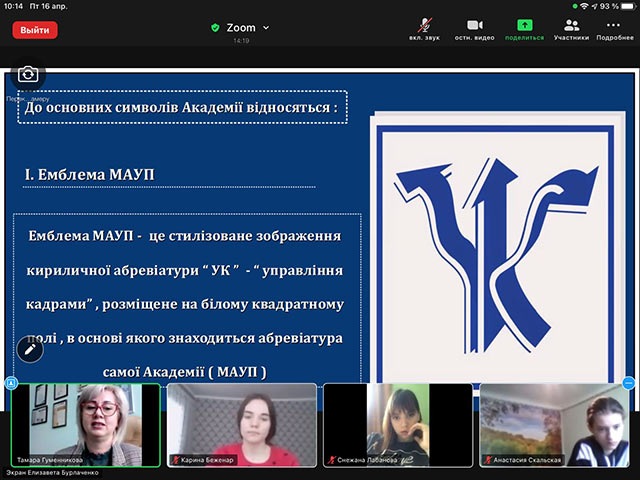Open the annotation pencil tool
Image resolution: width=640 pixels, height=480 pixels.
(x=30, y=350)
